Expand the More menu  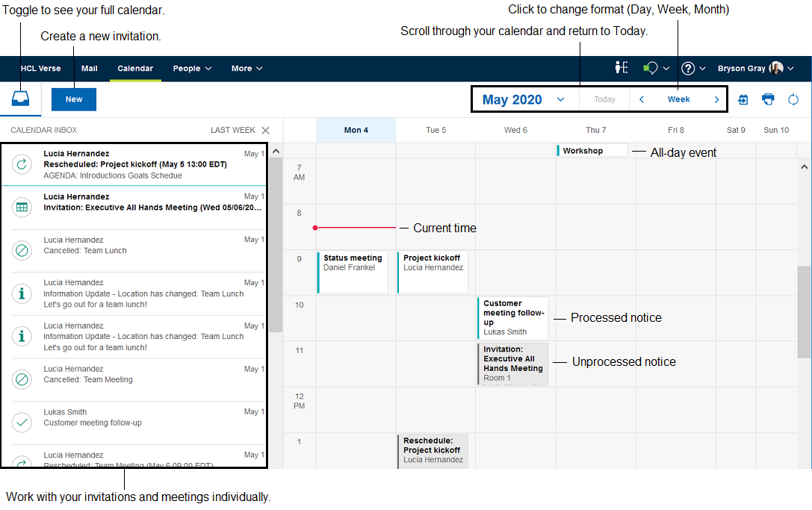(247, 69)
